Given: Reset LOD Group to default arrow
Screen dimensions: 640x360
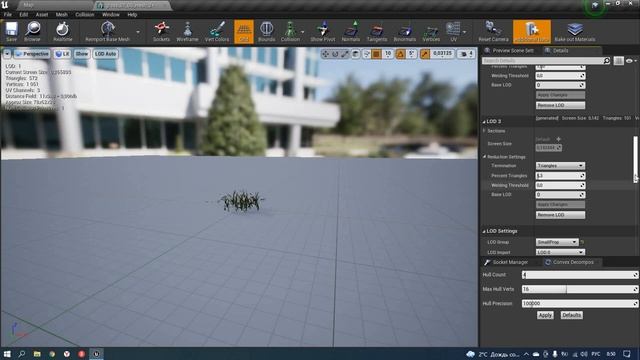Looking at the screenshot, I should coord(582,242).
